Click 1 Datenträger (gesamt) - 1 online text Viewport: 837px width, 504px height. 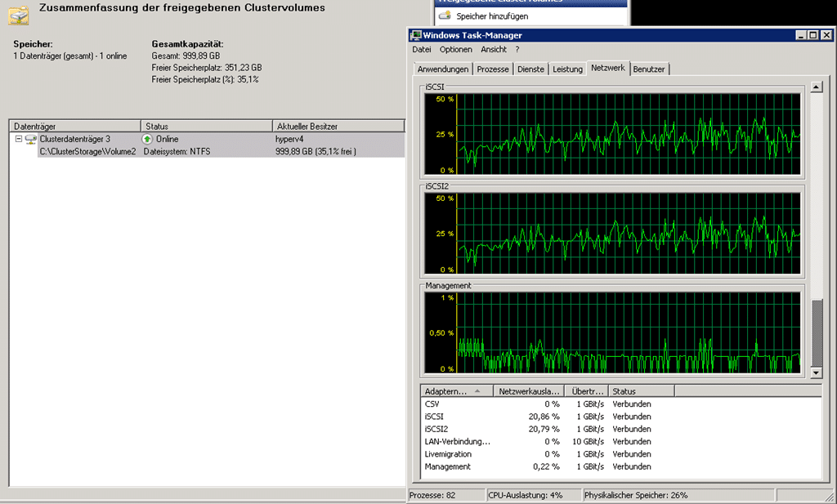tap(70, 56)
